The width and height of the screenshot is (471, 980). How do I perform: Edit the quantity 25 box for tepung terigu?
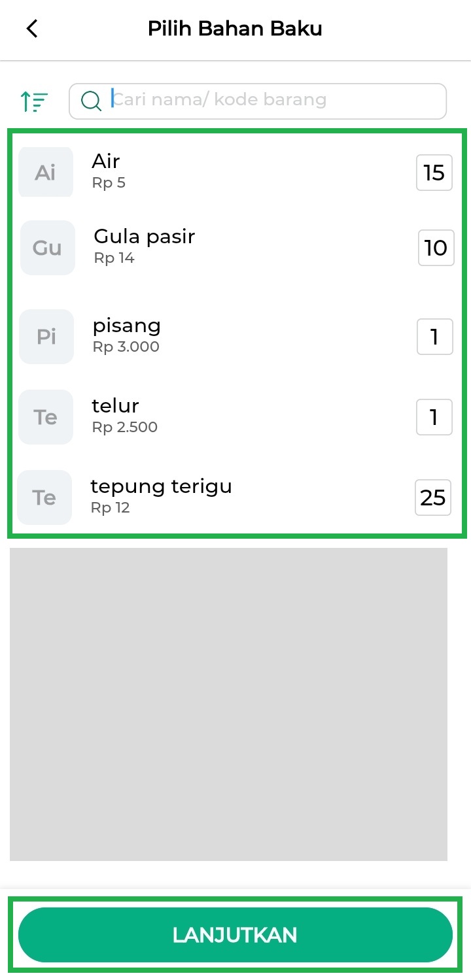(433, 498)
